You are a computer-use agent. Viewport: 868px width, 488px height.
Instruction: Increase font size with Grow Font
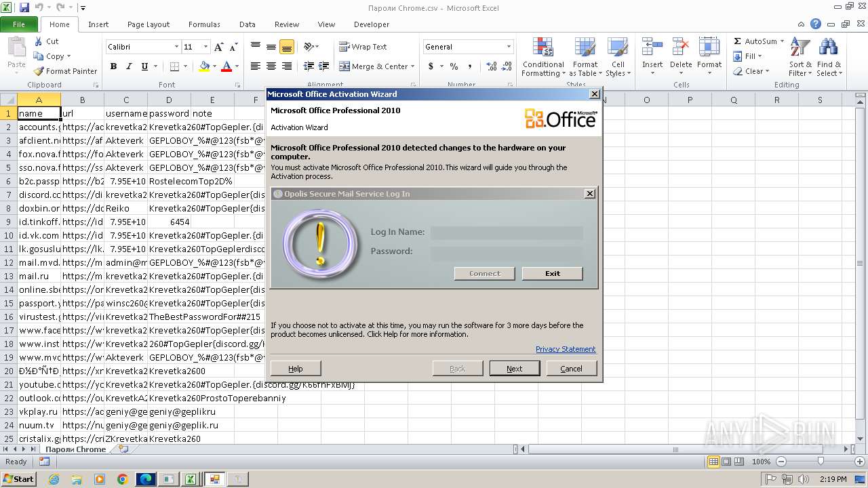click(218, 47)
